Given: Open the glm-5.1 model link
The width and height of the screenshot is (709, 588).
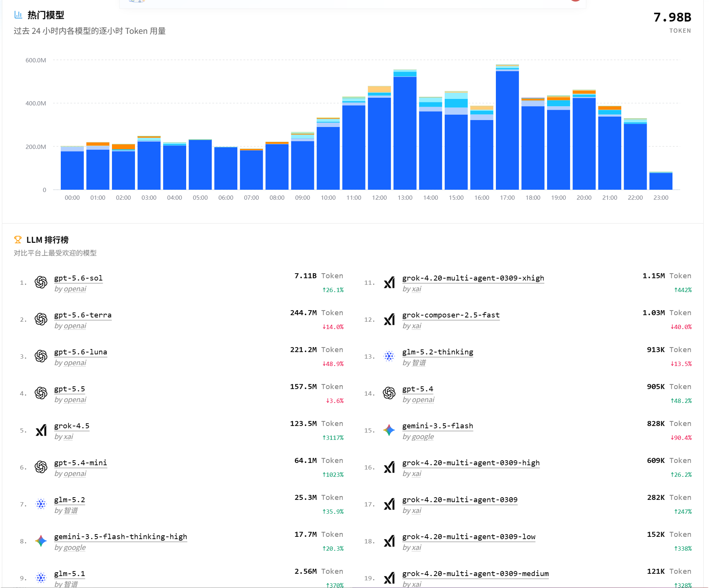Looking at the screenshot, I should [x=70, y=574].
